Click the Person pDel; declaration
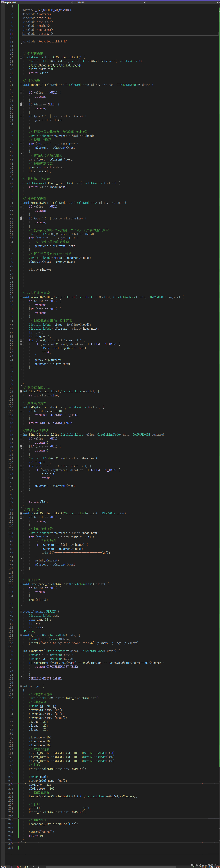Screen dimensions: 220x868 [38, 777]
